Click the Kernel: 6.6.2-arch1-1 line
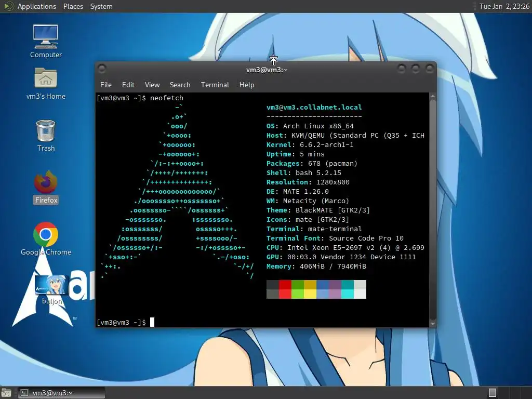Viewport: 532px width, 399px height. click(x=310, y=144)
